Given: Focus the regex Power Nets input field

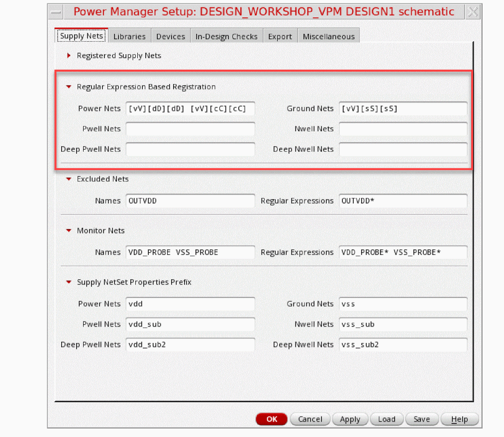Looking at the screenshot, I should (x=190, y=109).
